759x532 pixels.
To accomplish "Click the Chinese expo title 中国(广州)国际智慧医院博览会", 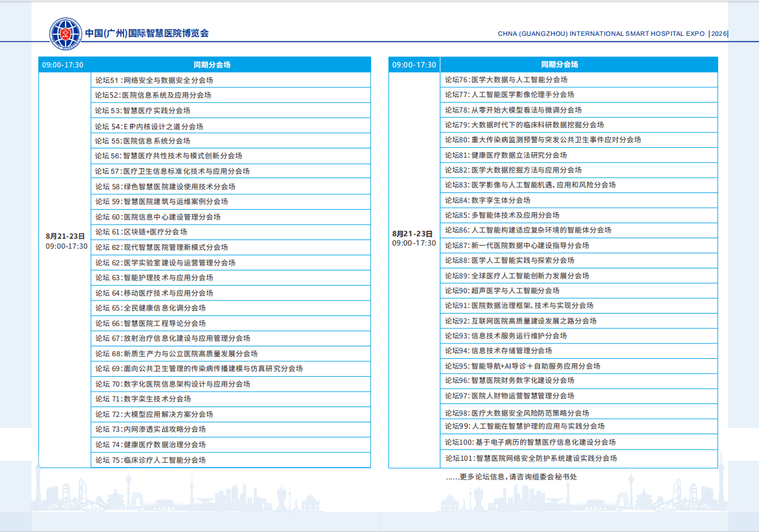I will click(x=147, y=33).
